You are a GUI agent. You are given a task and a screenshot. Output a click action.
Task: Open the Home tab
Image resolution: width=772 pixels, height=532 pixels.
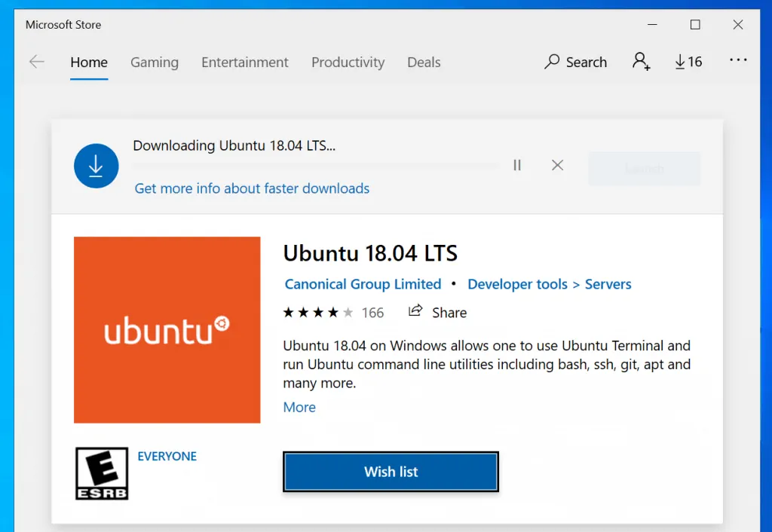[x=89, y=63]
